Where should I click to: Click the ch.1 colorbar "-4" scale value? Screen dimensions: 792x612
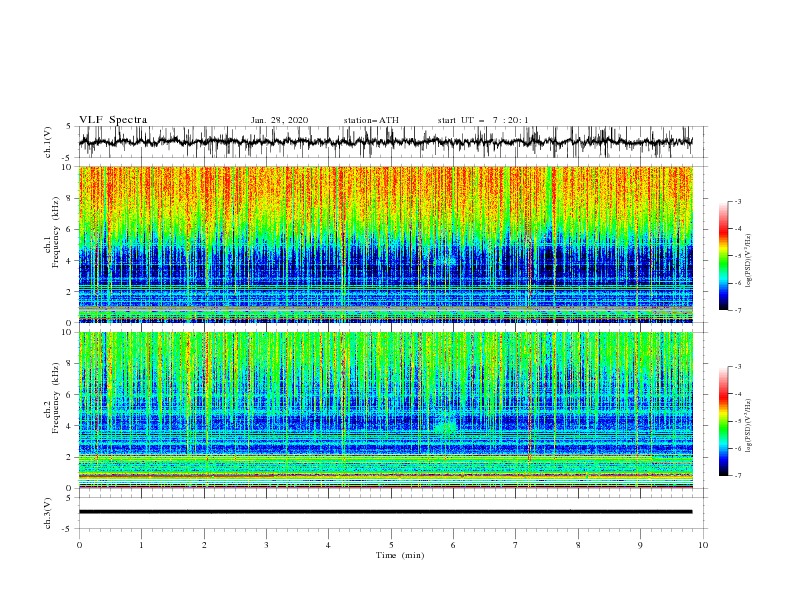(737, 229)
